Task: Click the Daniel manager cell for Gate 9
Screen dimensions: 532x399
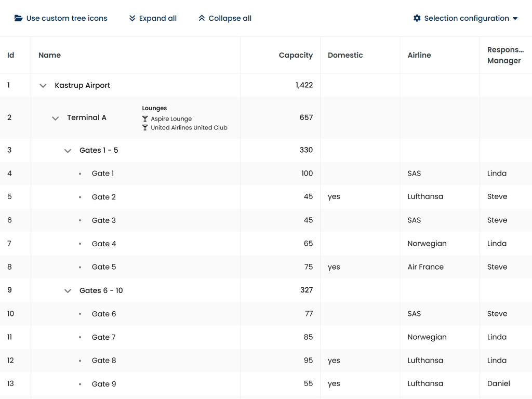Action: [x=498, y=384]
